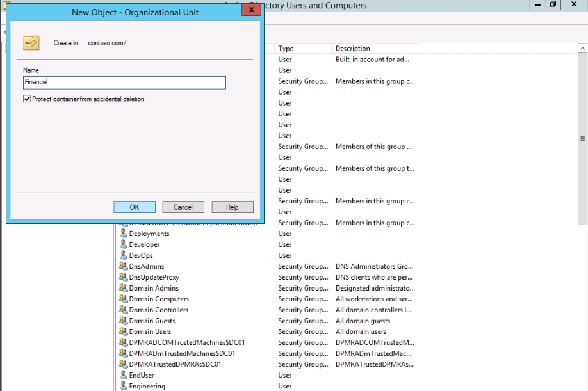
Task: Select the Deployments user icon
Action: click(124, 234)
